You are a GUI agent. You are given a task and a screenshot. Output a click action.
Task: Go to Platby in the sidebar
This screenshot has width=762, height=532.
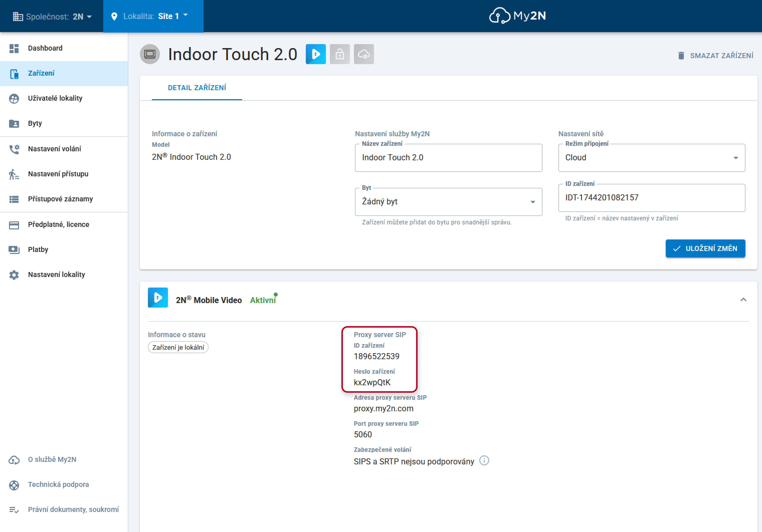[x=64, y=250]
